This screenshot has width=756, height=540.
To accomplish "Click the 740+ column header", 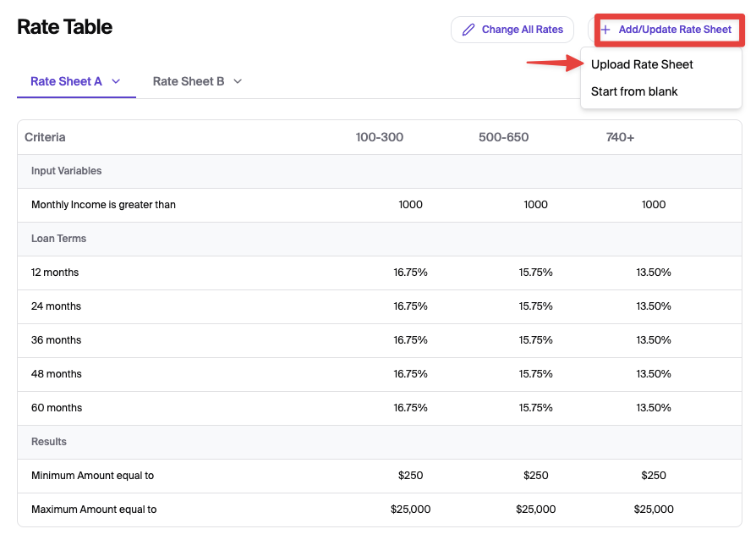I will tap(620, 137).
